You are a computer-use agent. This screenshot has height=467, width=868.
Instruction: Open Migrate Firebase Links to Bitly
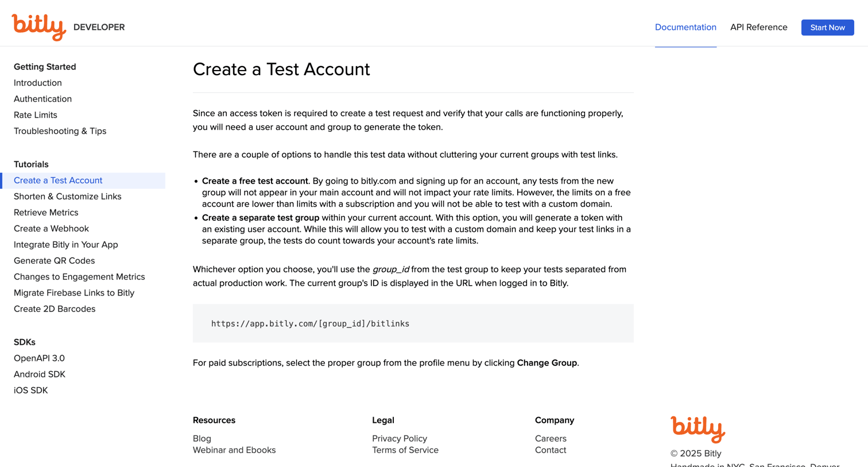[x=74, y=293]
